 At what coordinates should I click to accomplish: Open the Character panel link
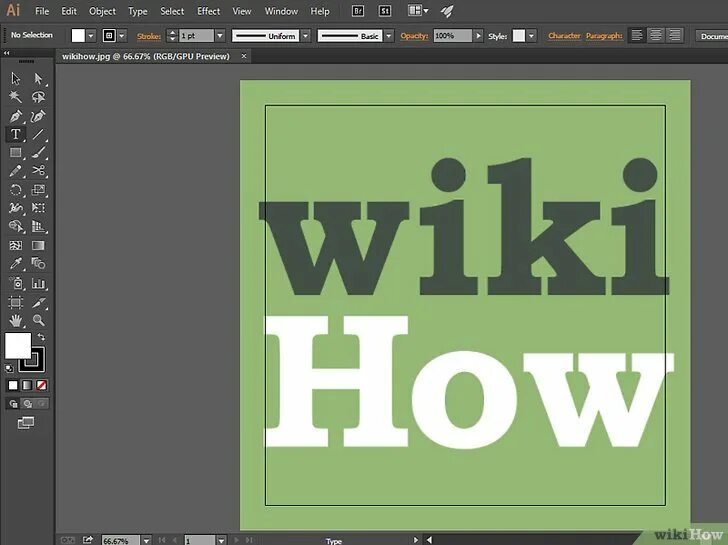coord(564,36)
